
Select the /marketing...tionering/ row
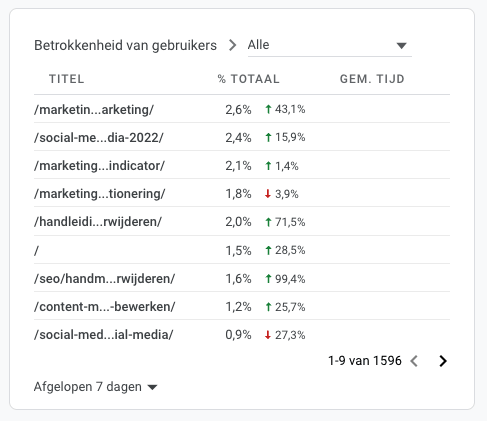click(x=242, y=193)
